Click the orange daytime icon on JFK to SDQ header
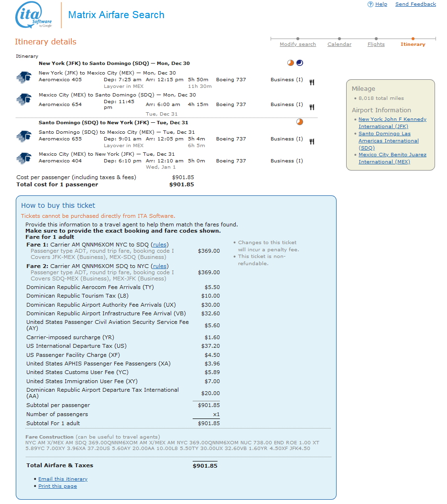The width and height of the screenshot is (447, 504). pyautogui.click(x=291, y=63)
